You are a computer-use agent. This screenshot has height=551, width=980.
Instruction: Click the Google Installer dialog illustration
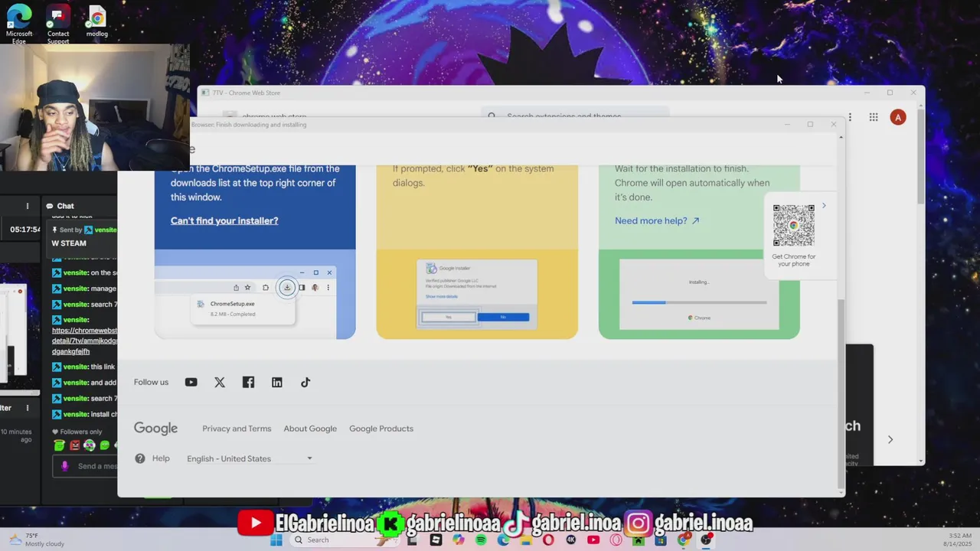coord(477,294)
